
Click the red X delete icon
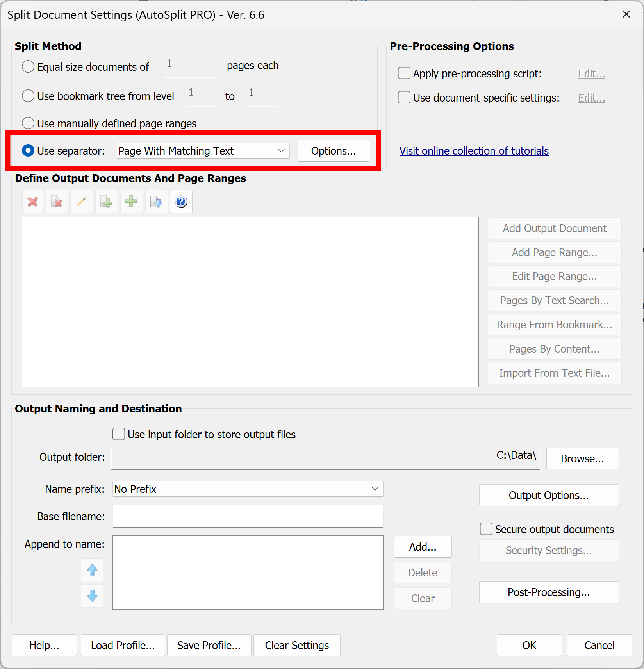pyautogui.click(x=33, y=202)
